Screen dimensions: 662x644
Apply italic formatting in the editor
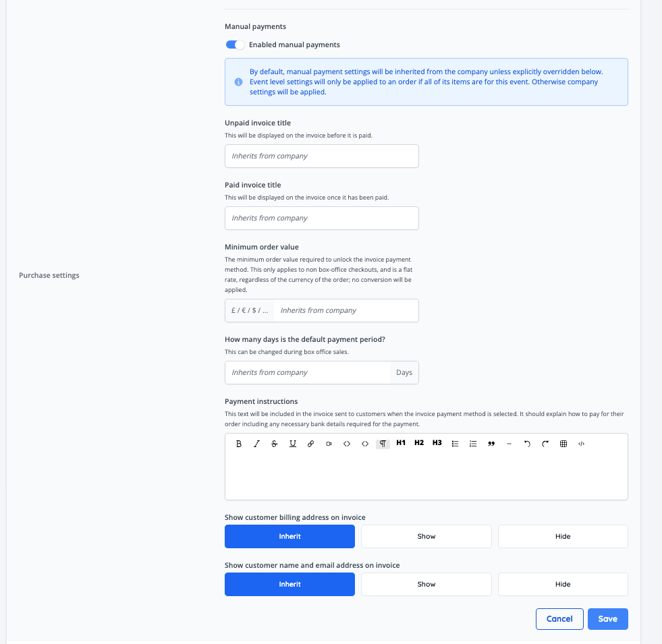[256, 444]
